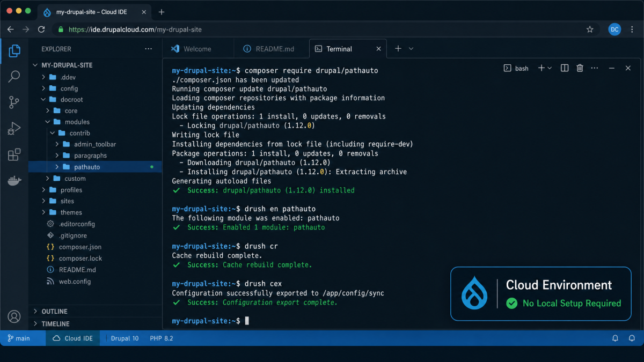The height and width of the screenshot is (362, 644).
Task: Click the new editor tab plus icon
Action: (x=398, y=48)
